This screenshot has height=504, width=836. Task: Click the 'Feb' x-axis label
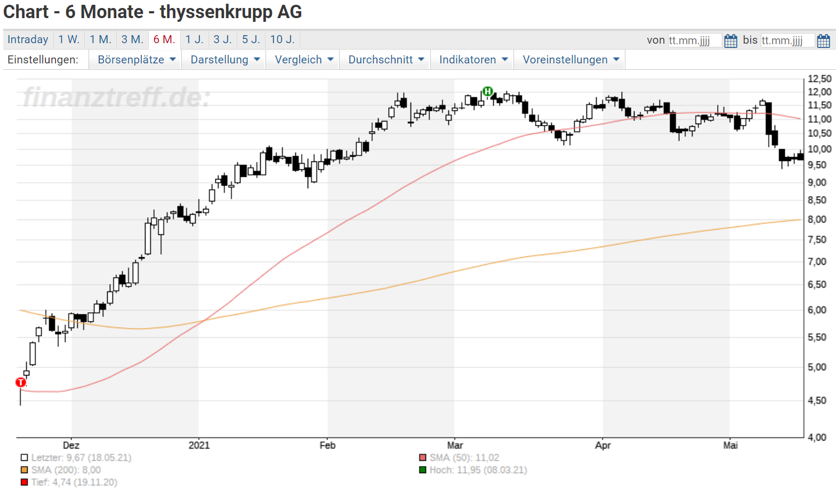tap(327, 445)
